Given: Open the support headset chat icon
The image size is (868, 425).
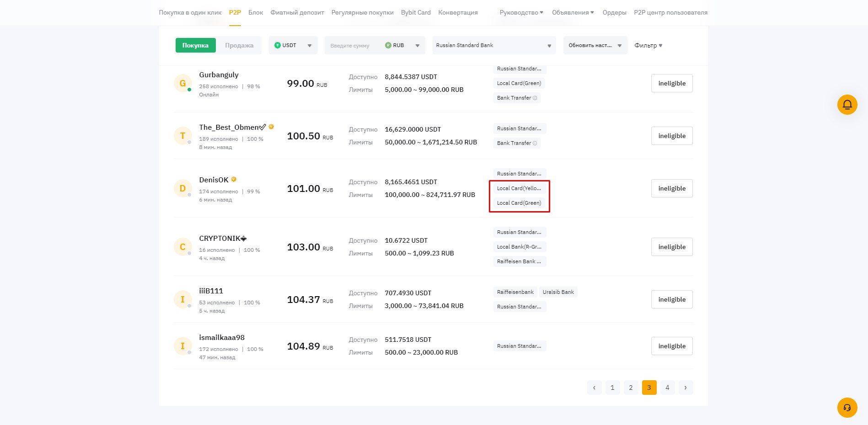Looking at the screenshot, I should pyautogui.click(x=847, y=408).
